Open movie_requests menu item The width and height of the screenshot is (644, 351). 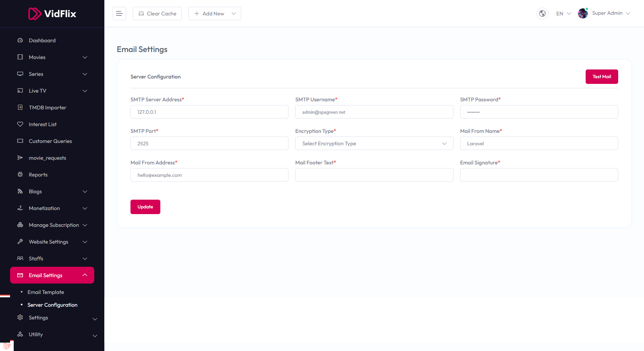[47, 158]
